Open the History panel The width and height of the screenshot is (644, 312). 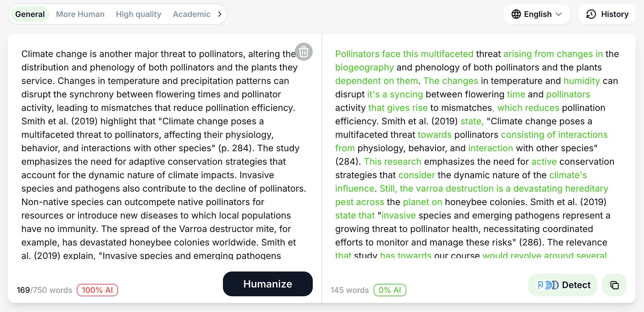pyautogui.click(x=607, y=14)
